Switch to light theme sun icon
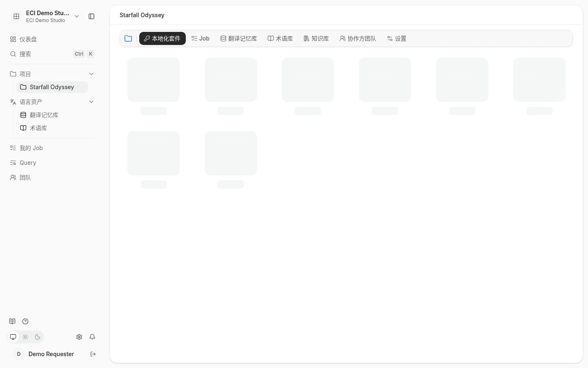This screenshot has height=368, width=588. tap(25, 337)
